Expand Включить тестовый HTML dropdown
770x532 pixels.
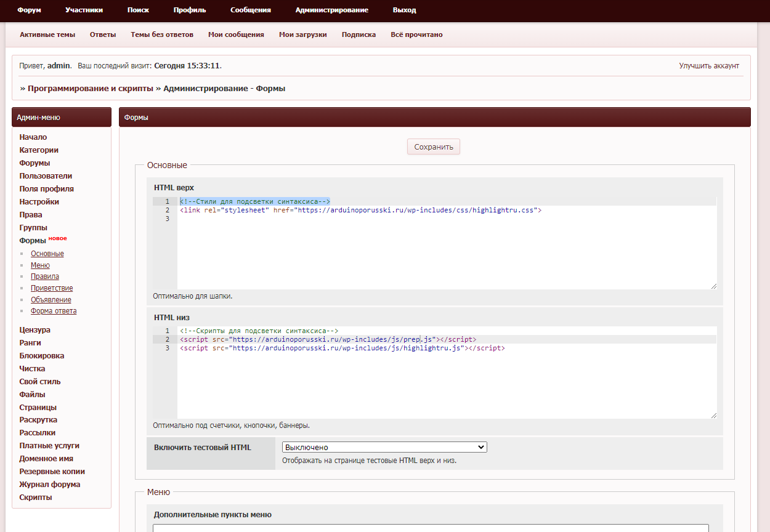[x=384, y=447]
